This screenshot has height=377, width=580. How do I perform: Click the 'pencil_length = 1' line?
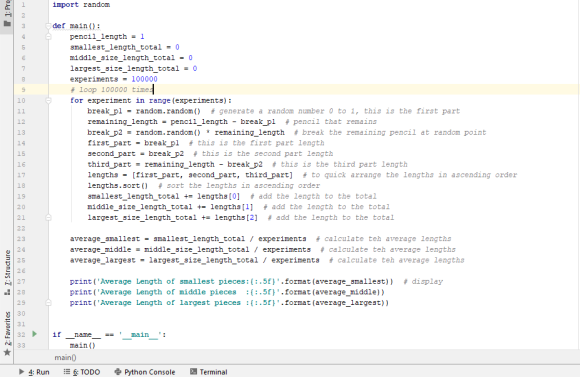107,36
